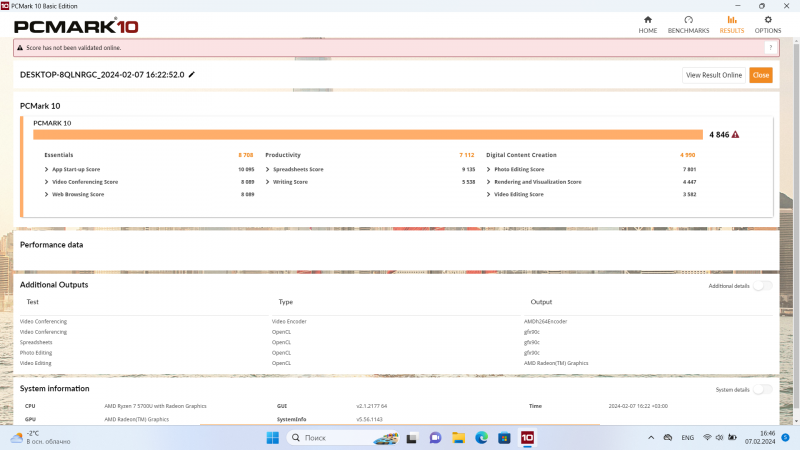Click the notification badge icon
The height and width of the screenshot is (450, 800).
(x=785, y=438)
